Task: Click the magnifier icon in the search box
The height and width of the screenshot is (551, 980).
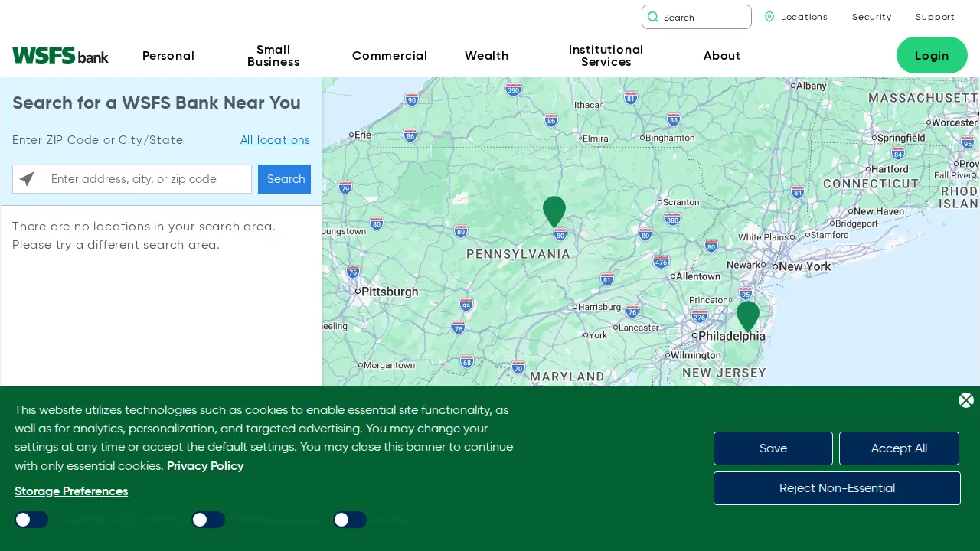Action: (x=653, y=17)
